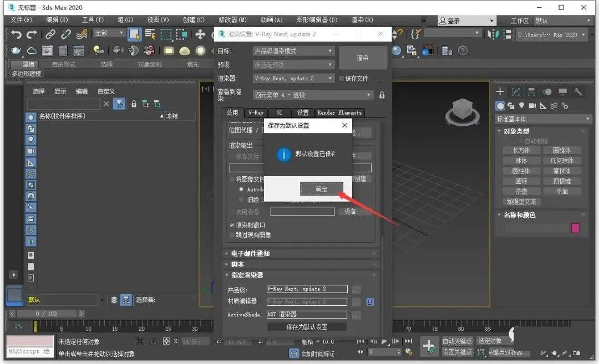Toggle the 跳过现有图像 checkbox
This screenshot has height=364, width=599.
coord(232,235)
